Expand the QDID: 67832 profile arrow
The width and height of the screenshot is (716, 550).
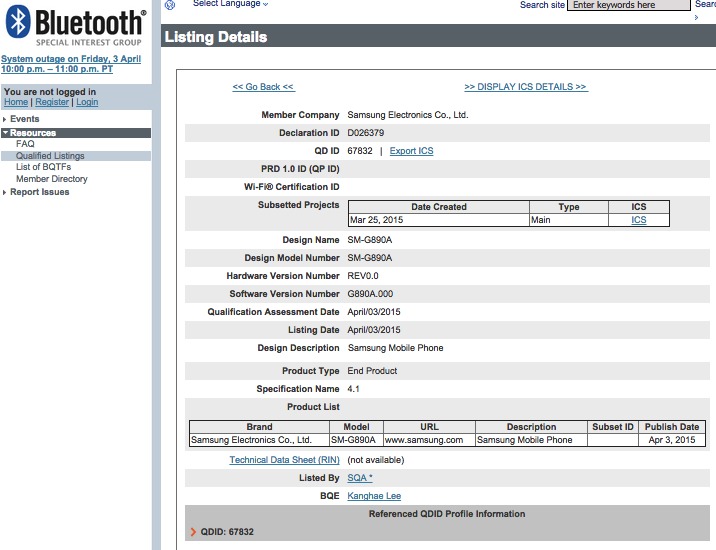[x=193, y=532]
